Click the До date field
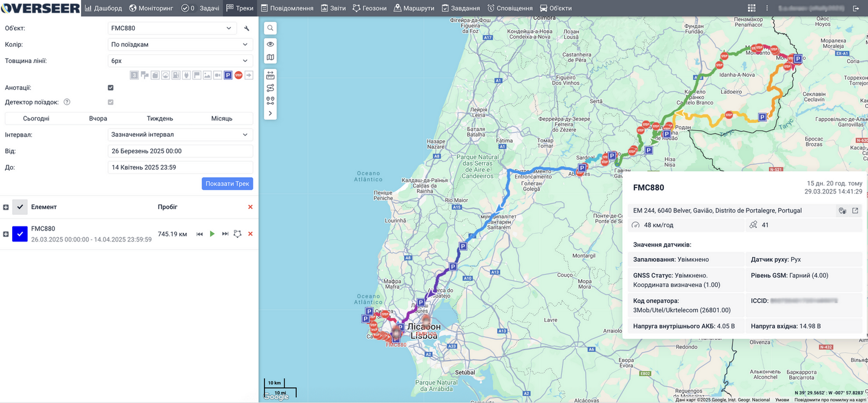Image resolution: width=868 pixels, height=403 pixels. pos(181,167)
